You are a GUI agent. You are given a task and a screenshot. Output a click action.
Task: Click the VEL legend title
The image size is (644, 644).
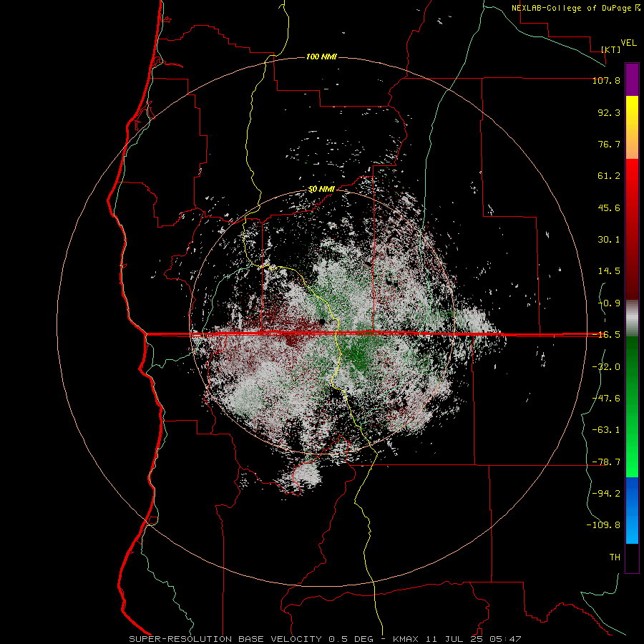pos(628,43)
